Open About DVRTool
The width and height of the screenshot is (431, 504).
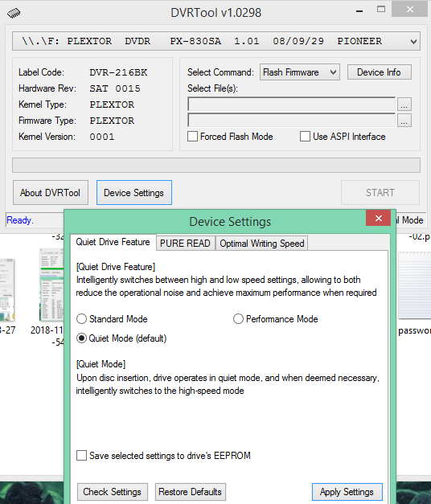[x=51, y=193]
